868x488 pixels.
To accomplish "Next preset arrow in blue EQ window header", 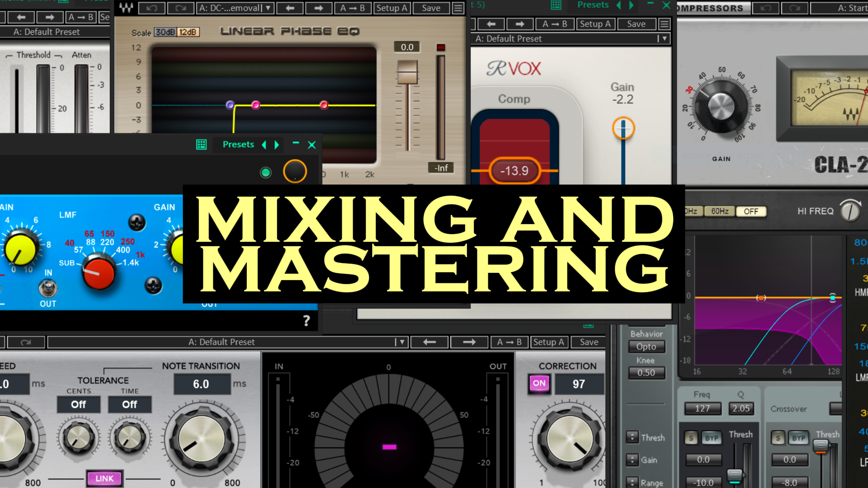I will coord(277,145).
